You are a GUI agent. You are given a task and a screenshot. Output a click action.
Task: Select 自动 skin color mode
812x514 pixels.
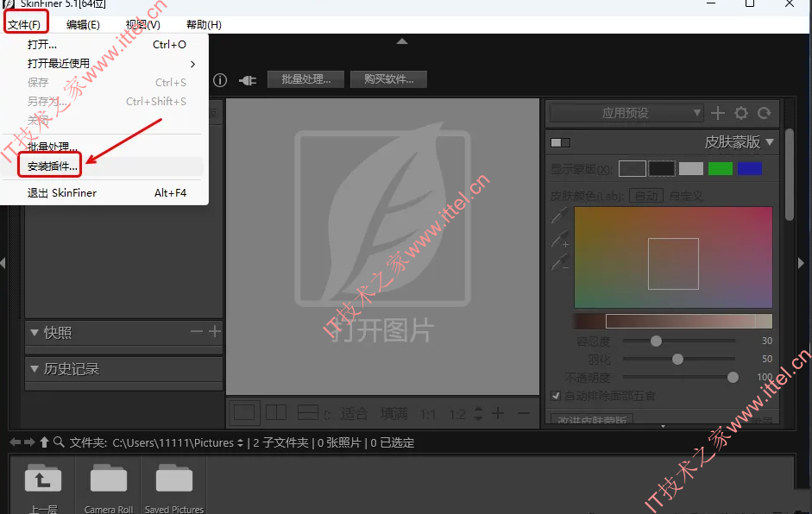coord(645,196)
